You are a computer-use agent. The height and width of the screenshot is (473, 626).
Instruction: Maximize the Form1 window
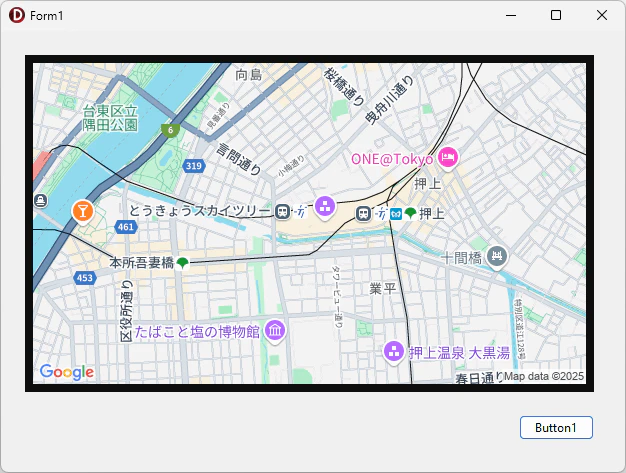pyautogui.click(x=556, y=15)
